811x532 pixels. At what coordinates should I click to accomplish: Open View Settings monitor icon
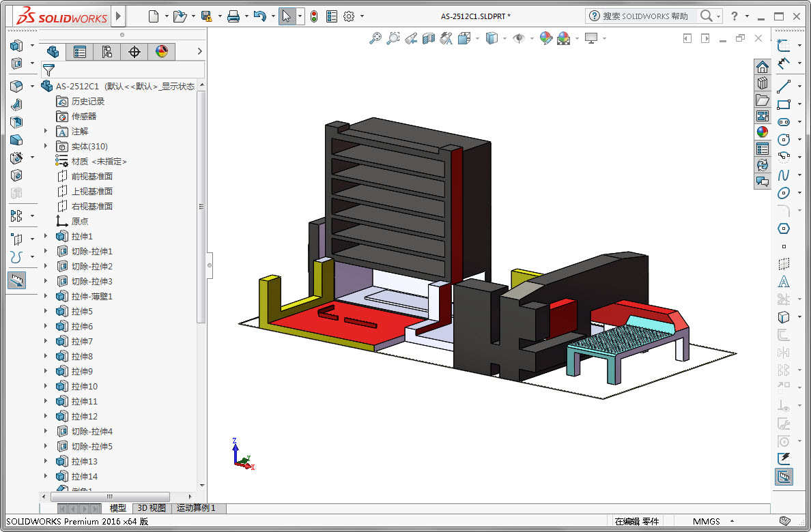pyautogui.click(x=591, y=38)
